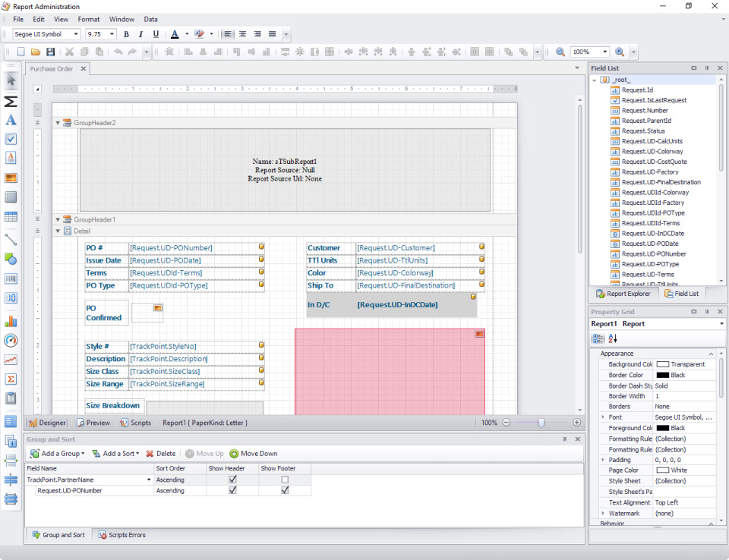Uncheck Show Header for TrackPoint.PartnerName
Viewport: 729px width, 560px height.
click(232, 480)
